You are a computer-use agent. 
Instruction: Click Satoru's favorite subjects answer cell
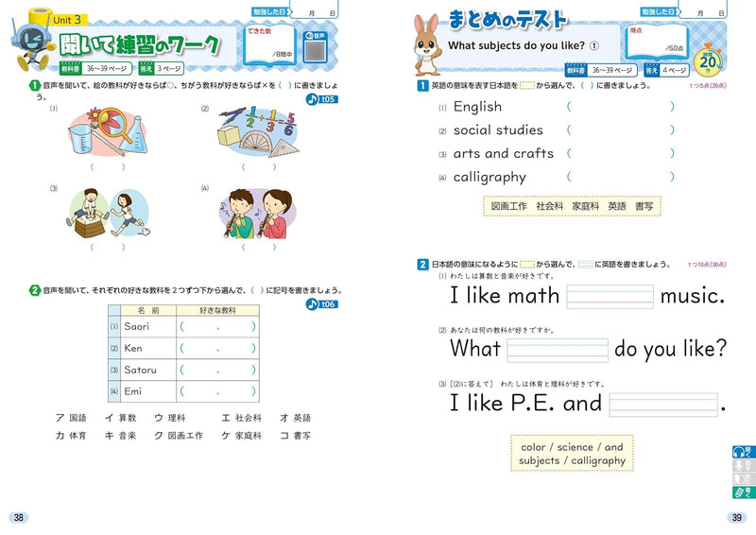[x=218, y=370]
